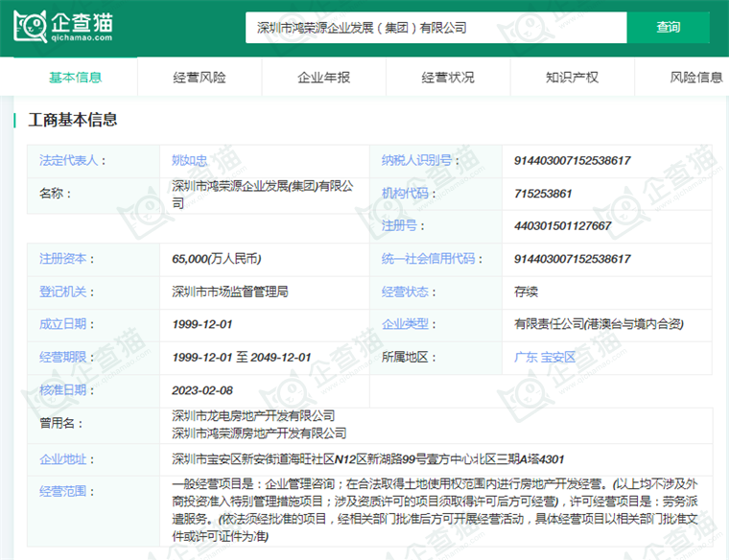Open the 风险信息 tab

tap(695, 77)
